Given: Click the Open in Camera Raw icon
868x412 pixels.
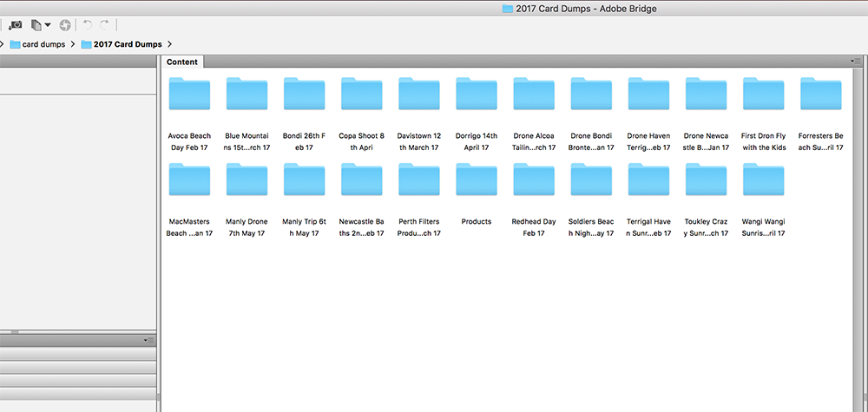Looking at the screenshot, I should 65,25.
